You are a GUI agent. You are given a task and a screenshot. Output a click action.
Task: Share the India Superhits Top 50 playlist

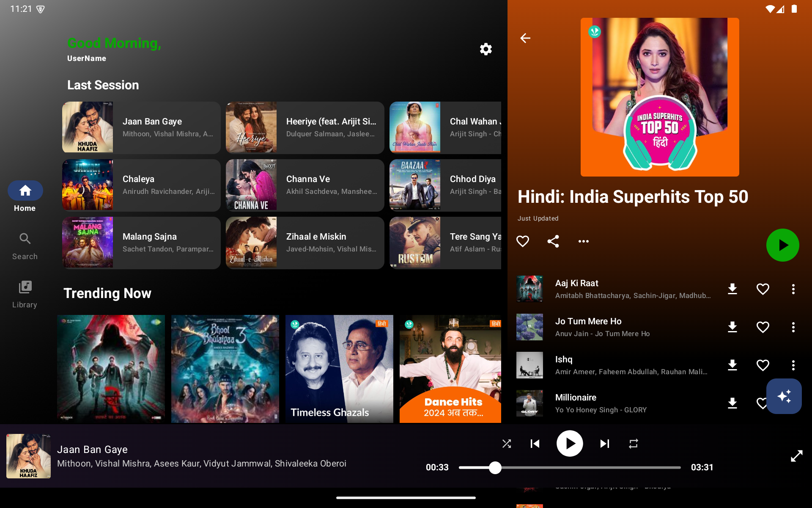[x=553, y=241]
